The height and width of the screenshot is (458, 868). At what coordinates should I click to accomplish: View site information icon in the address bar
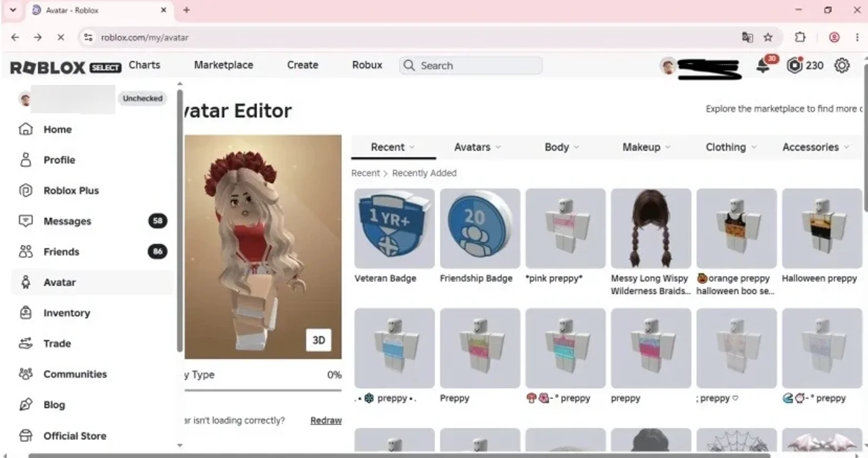click(x=87, y=37)
